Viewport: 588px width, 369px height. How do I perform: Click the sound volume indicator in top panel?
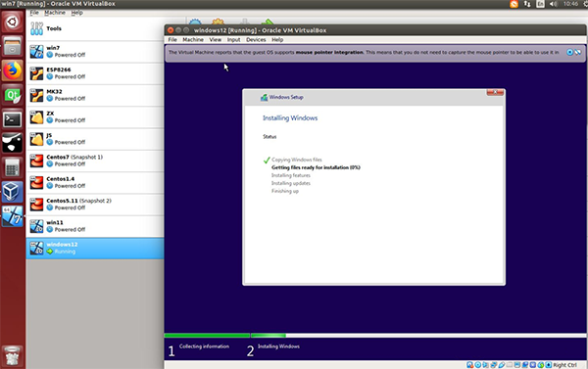554,4
